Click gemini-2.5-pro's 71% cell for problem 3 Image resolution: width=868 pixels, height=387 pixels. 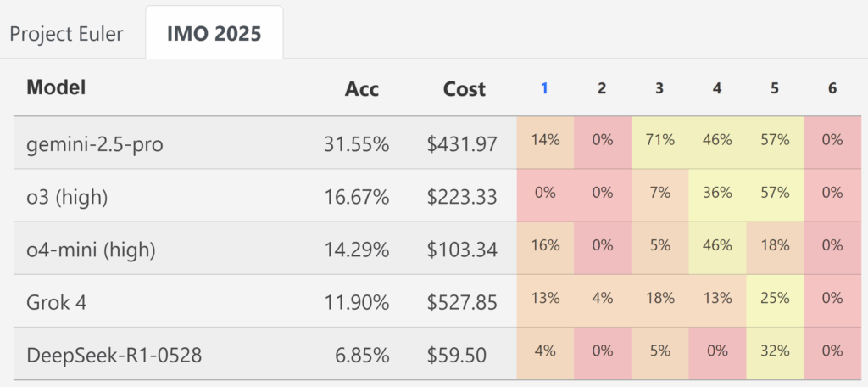(x=659, y=141)
